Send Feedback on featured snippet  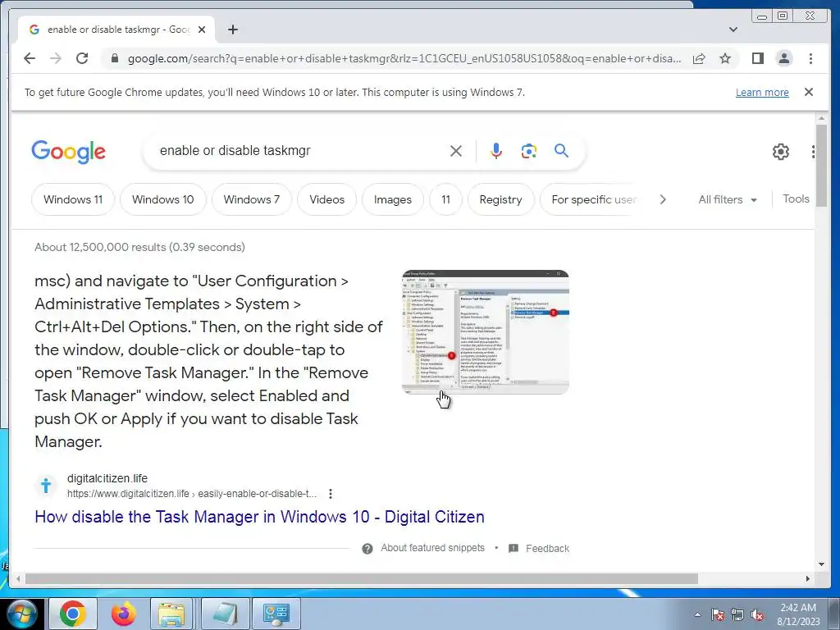tap(547, 549)
